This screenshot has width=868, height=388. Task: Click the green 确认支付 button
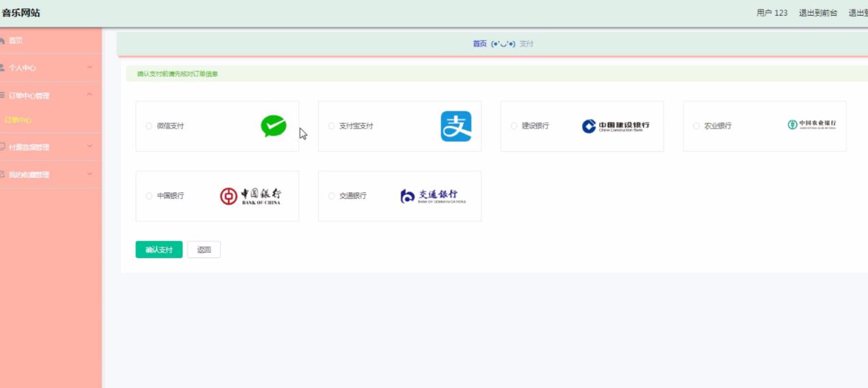pos(159,250)
